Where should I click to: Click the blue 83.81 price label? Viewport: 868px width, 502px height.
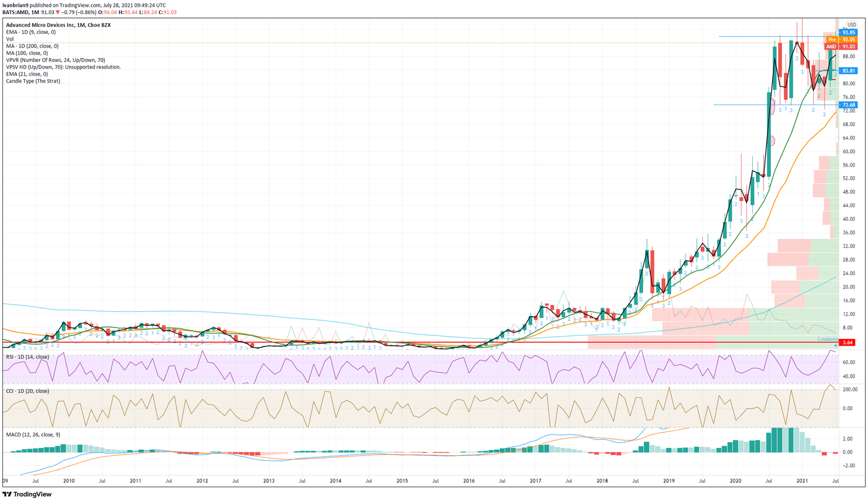(x=848, y=71)
